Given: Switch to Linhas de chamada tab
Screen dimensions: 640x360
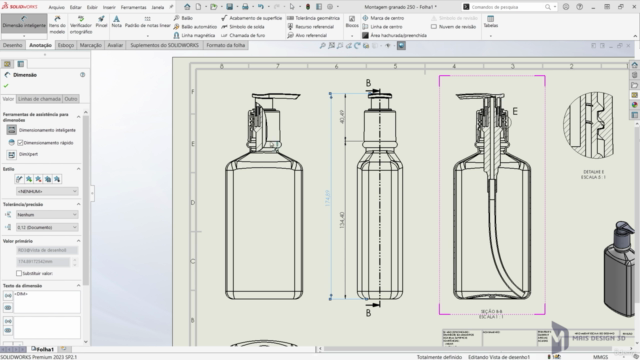Looking at the screenshot, I should pyautogui.click(x=40, y=99).
